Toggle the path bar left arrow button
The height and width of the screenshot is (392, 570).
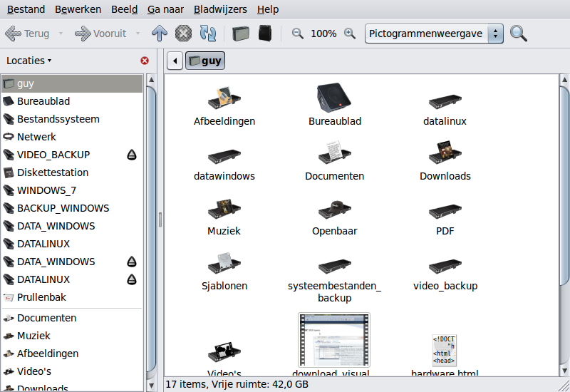pyautogui.click(x=175, y=61)
